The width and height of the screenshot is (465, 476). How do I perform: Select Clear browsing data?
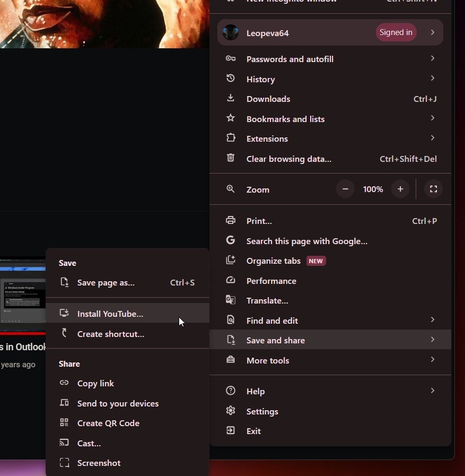[x=330, y=159]
